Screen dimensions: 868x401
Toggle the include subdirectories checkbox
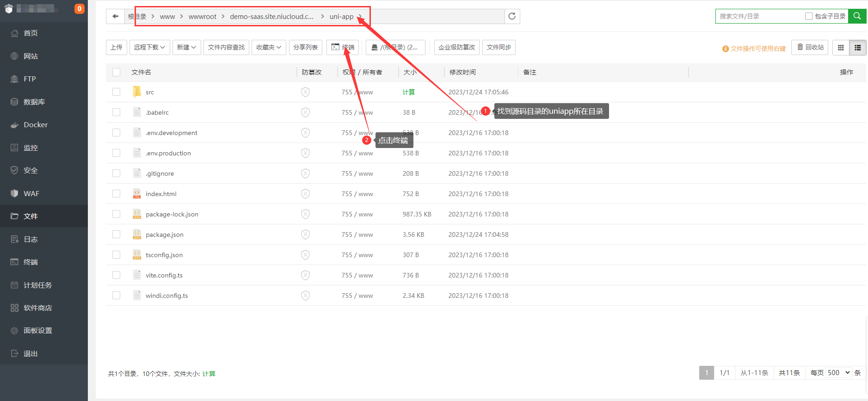pos(809,16)
